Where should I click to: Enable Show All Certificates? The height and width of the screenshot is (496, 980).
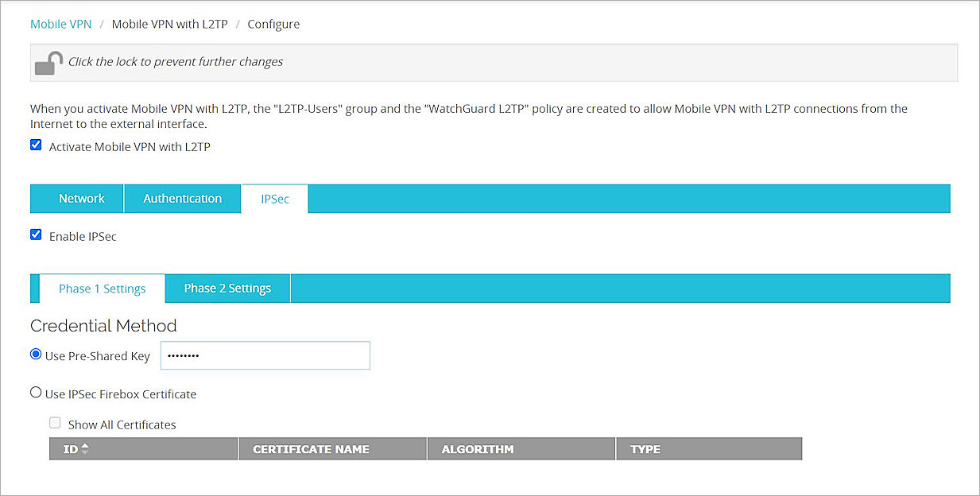(55, 422)
